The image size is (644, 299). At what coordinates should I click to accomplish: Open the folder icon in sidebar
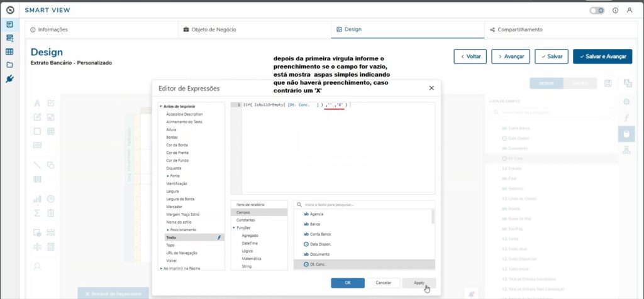coord(9,65)
